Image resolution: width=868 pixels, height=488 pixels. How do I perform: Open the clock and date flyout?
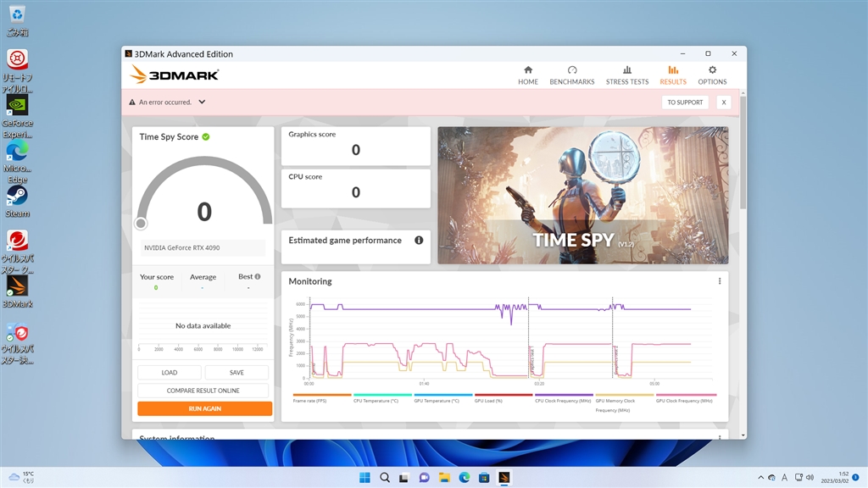[x=835, y=478]
